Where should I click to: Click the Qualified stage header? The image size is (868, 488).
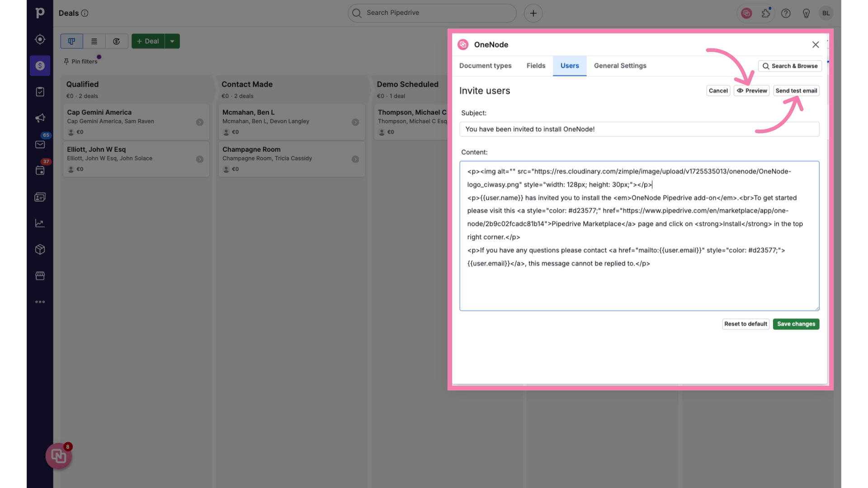point(82,84)
